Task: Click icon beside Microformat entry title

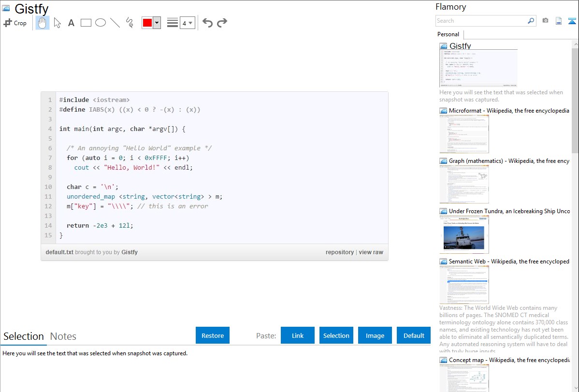Action: point(444,111)
